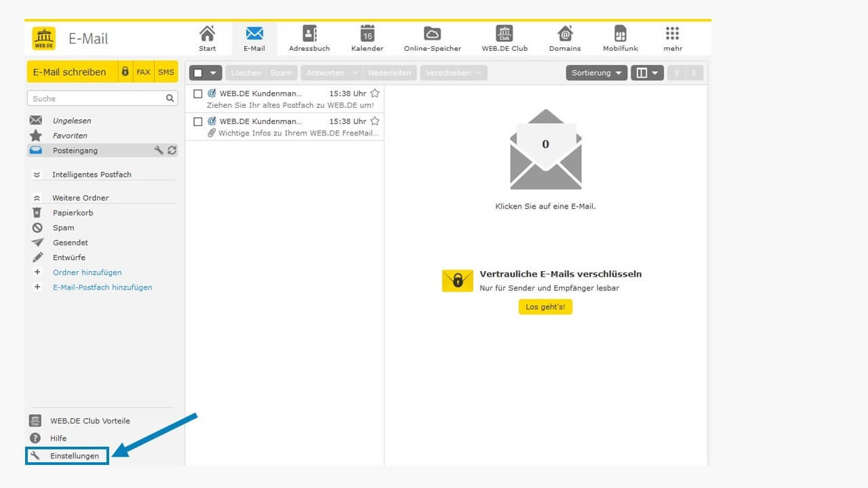The image size is (868, 488).
Task: Click the Los geht's! button
Action: click(545, 307)
